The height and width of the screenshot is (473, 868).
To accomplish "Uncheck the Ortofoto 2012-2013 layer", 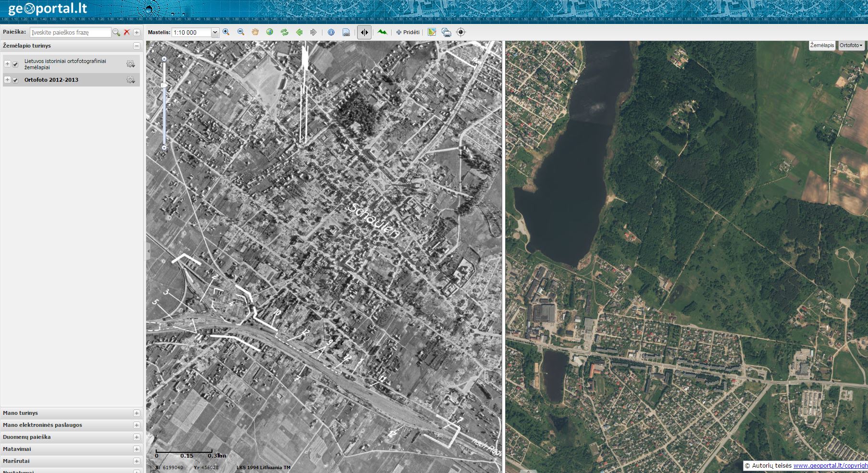I will pos(15,80).
